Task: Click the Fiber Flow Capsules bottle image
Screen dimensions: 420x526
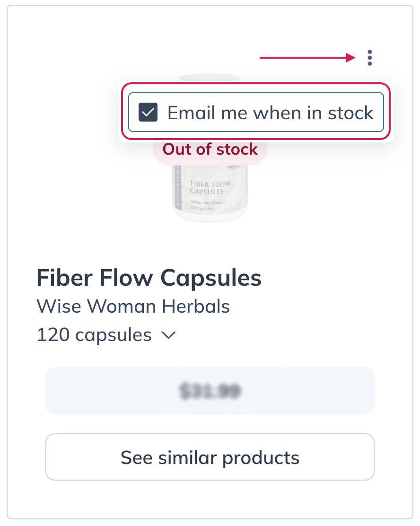Action: (210, 194)
